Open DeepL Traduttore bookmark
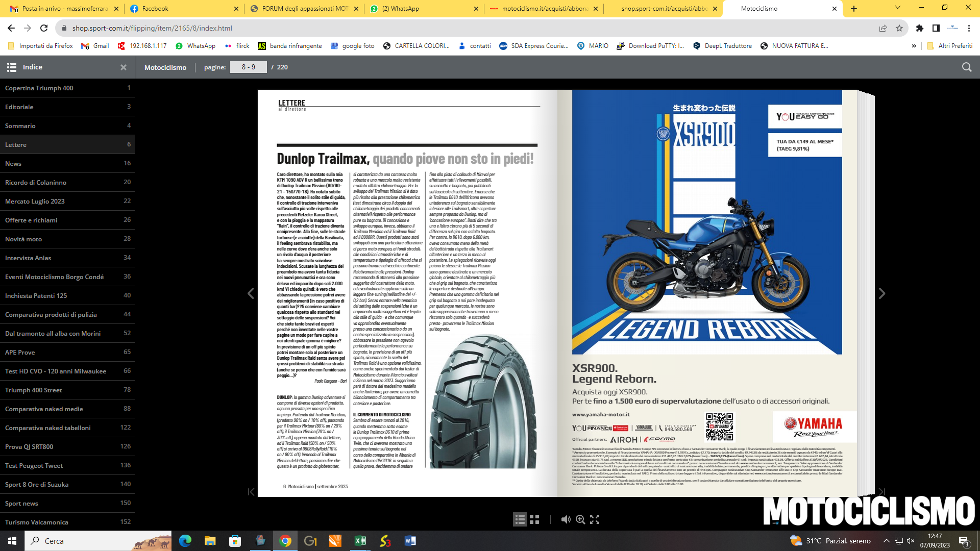 point(722,46)
